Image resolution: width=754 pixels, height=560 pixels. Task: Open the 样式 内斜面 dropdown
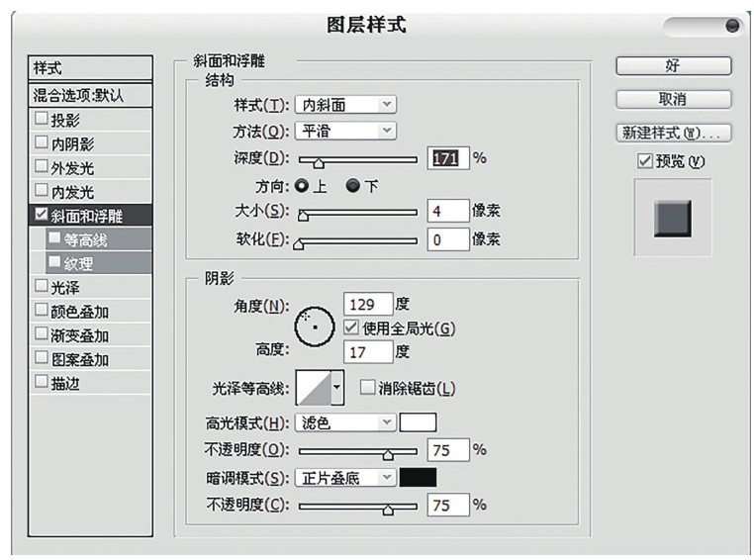(x=345, y=104)
